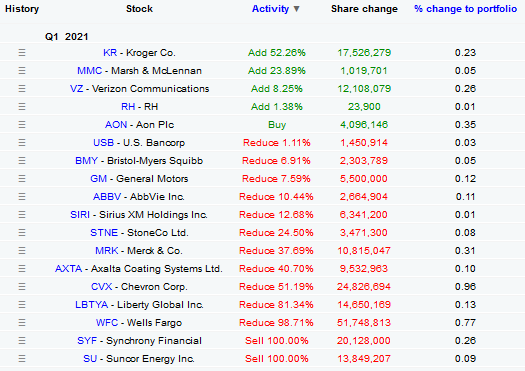Image resolution: width=525 pixels, height=371 pixels.
Task: Open the KR ticker link
Action: click(110, 53)
